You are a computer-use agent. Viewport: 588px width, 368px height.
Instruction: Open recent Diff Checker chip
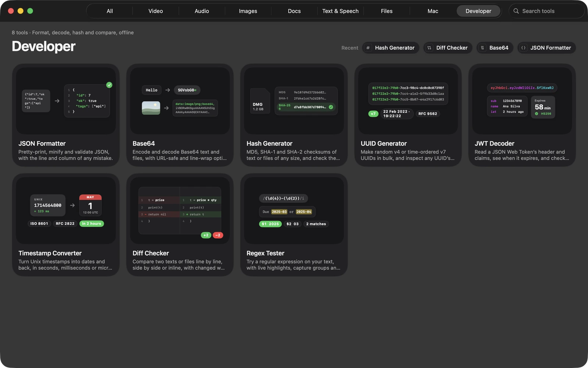coord(448,48)
